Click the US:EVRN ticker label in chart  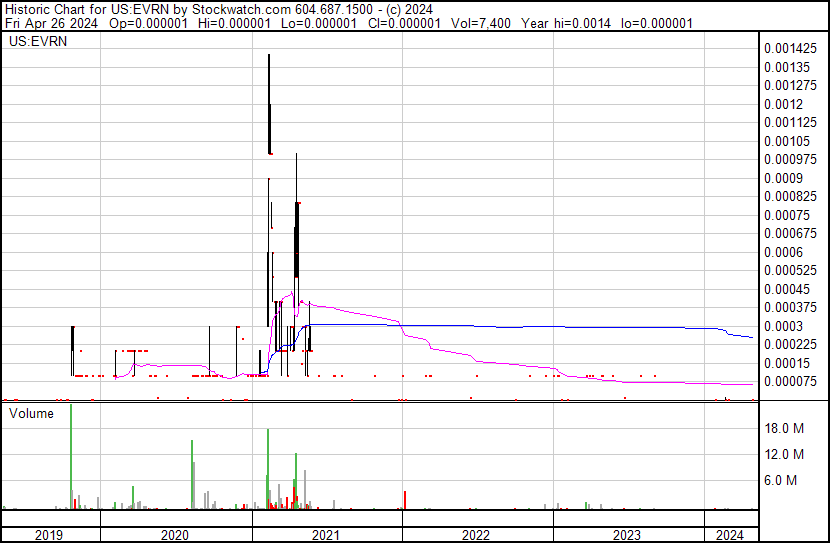38,41
